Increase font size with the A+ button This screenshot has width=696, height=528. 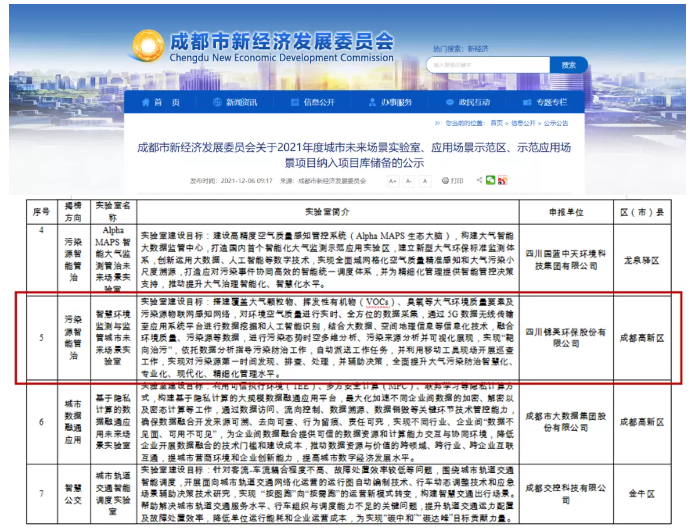point(393,181)
